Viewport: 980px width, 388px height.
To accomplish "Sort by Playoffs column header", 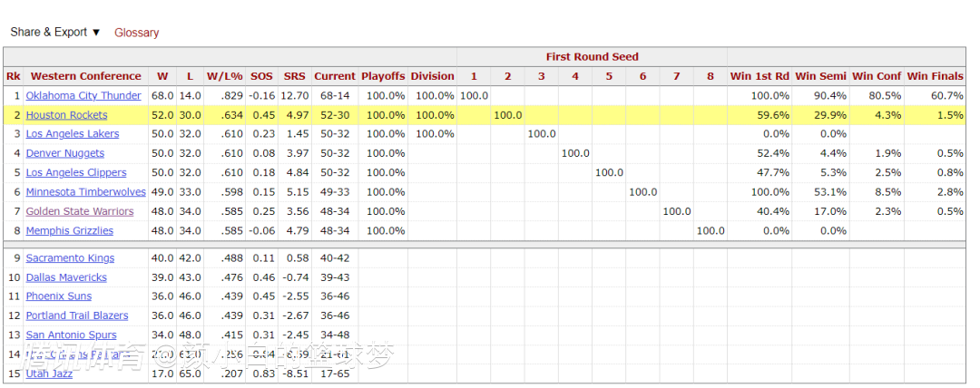I will pos(383,76).
